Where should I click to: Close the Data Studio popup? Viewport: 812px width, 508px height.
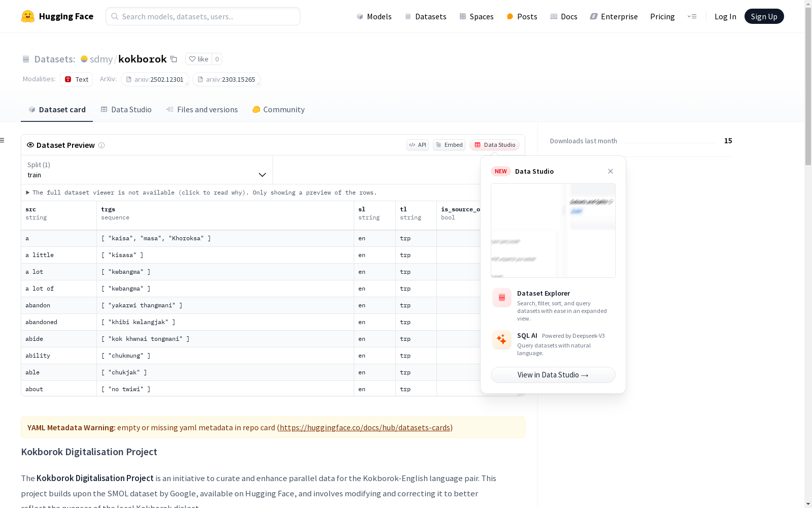[x=611, y=171]
